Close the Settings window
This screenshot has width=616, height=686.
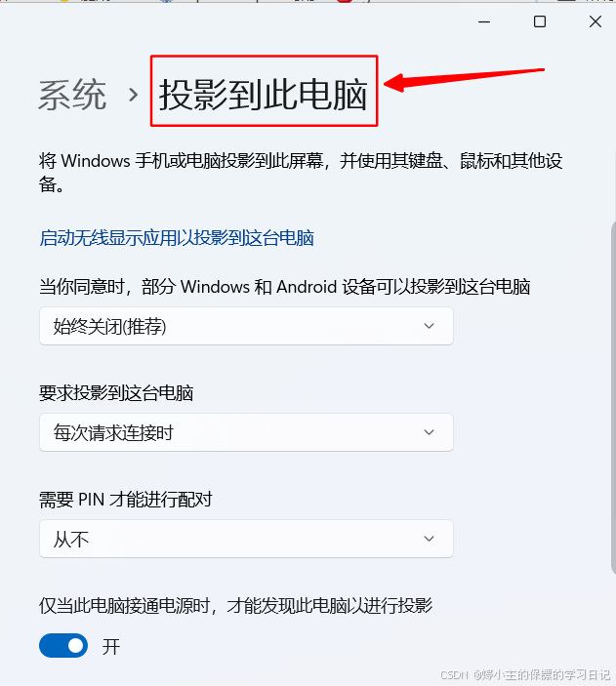pos(595,21)
